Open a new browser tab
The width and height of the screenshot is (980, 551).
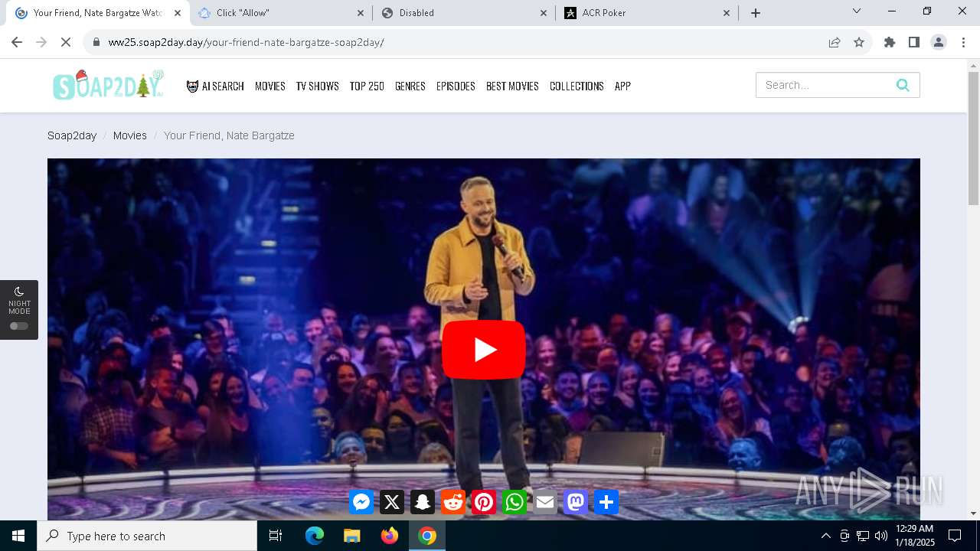[x=756, y=13]
